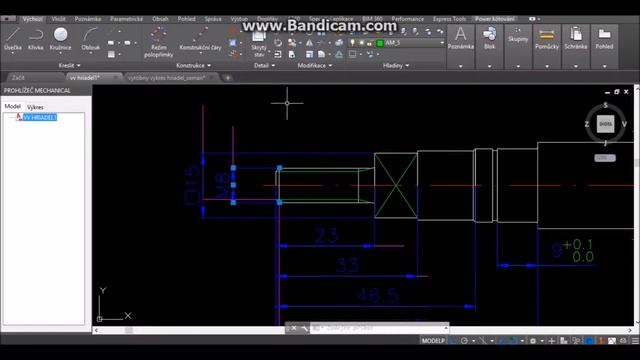
Task: Open the Blok panel
Action: tap(489, 38)
